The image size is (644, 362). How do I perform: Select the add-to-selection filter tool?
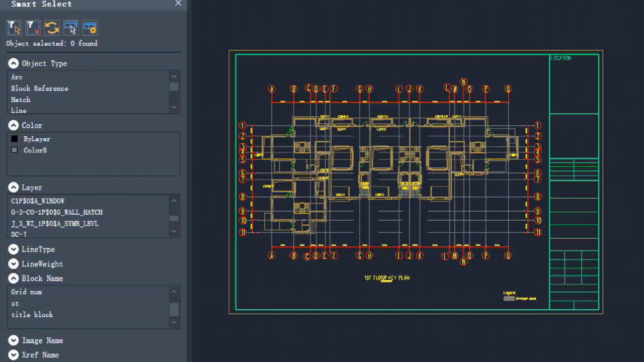(x=14, y=28)
